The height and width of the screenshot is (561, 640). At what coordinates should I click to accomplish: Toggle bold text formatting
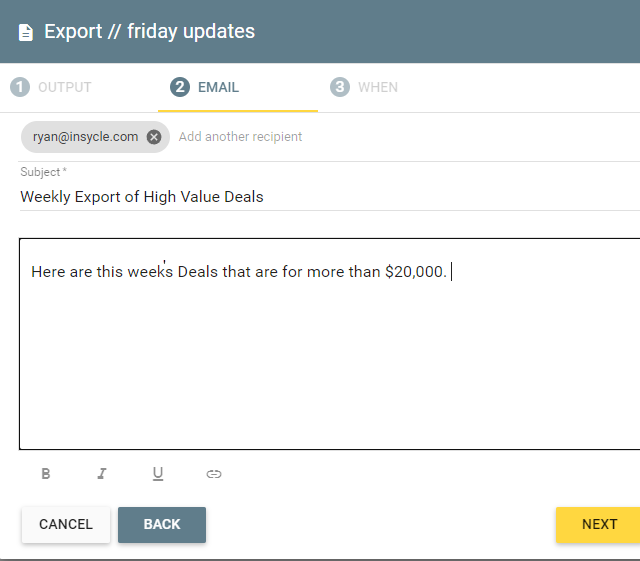46,474
